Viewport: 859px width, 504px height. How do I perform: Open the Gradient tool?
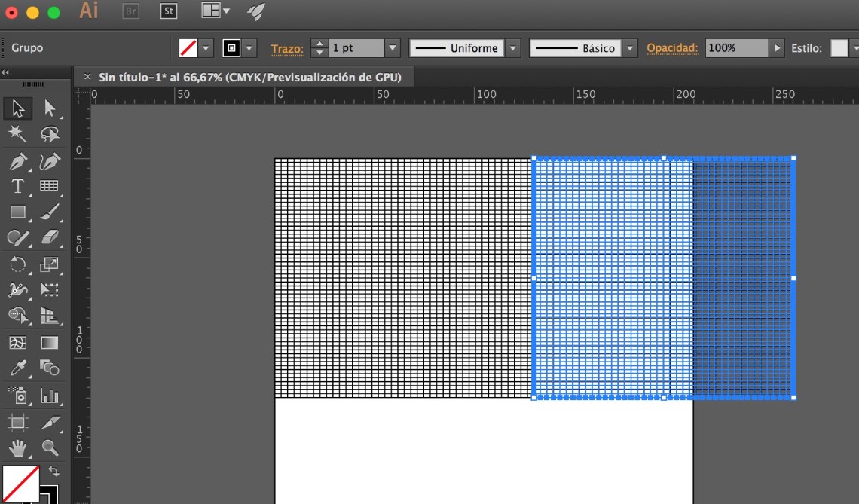(50, 342)
